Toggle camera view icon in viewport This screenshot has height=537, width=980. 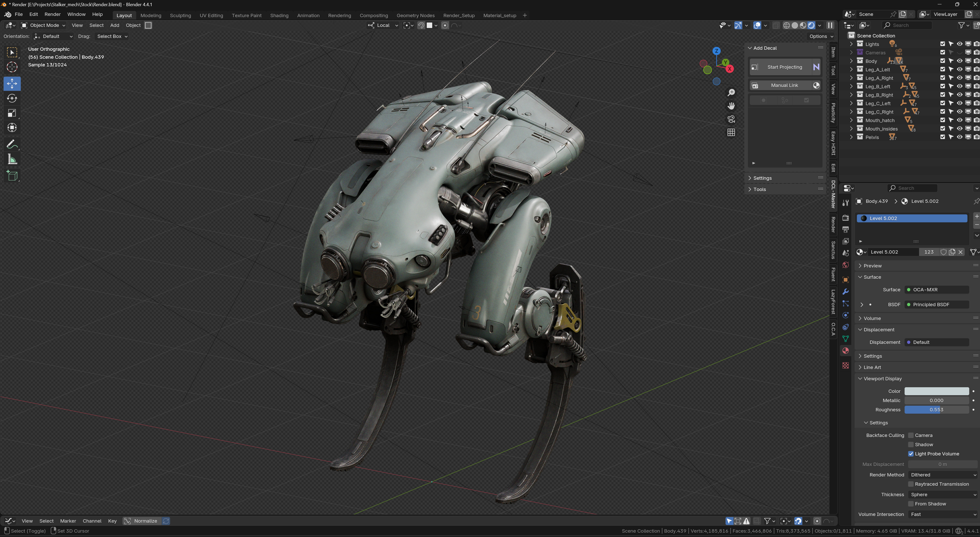coord(731,120)
